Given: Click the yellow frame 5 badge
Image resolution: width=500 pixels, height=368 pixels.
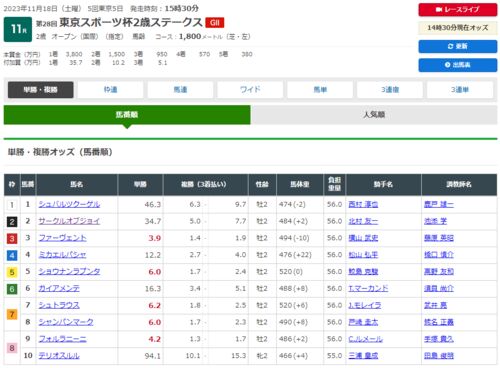Looking at the screenshot, I should pyautogui.click(x=12, y=272).
